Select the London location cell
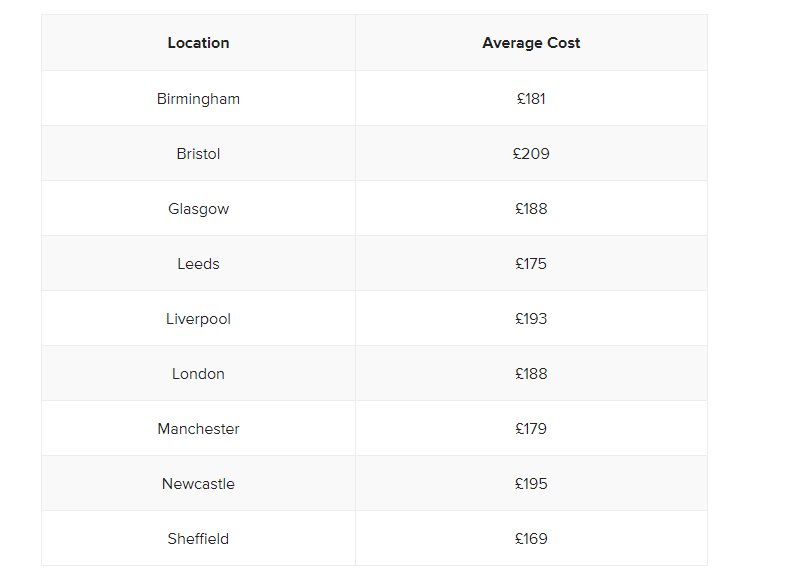 coord(198,374)
